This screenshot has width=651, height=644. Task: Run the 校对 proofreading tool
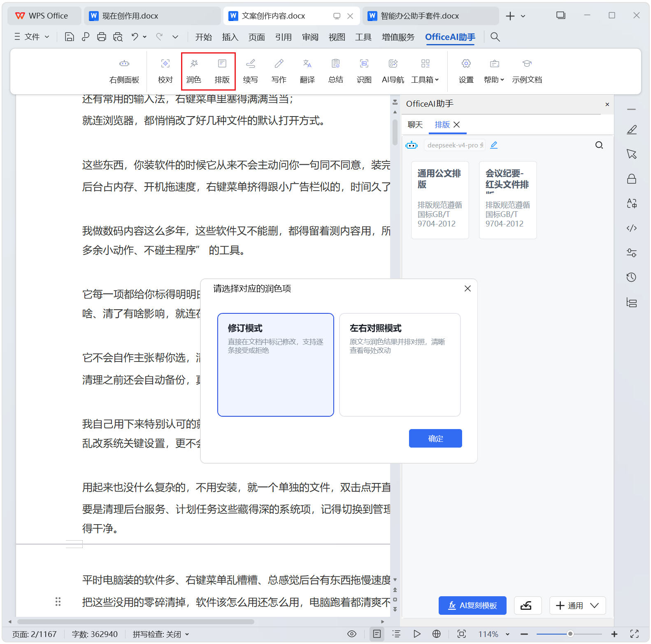coord(165,71)
